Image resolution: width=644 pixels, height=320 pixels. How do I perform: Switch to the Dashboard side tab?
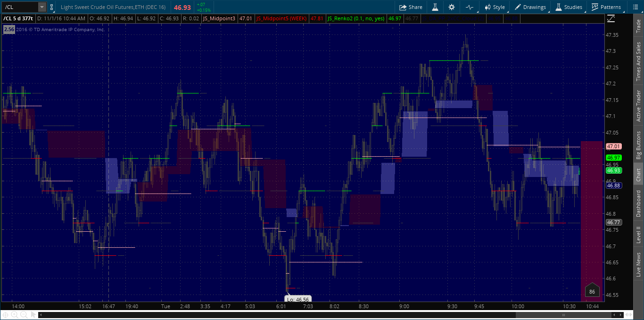click(x=638, y=203)
